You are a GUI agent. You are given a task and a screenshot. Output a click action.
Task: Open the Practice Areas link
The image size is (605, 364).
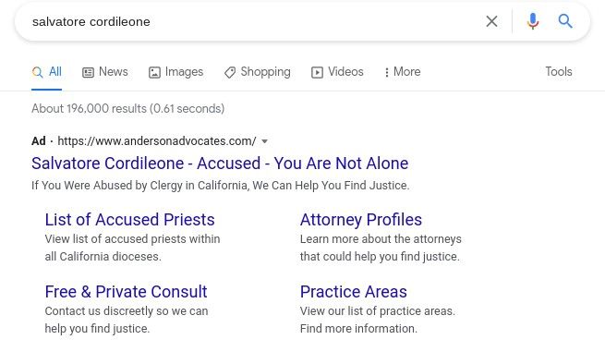tap(354, 291)
